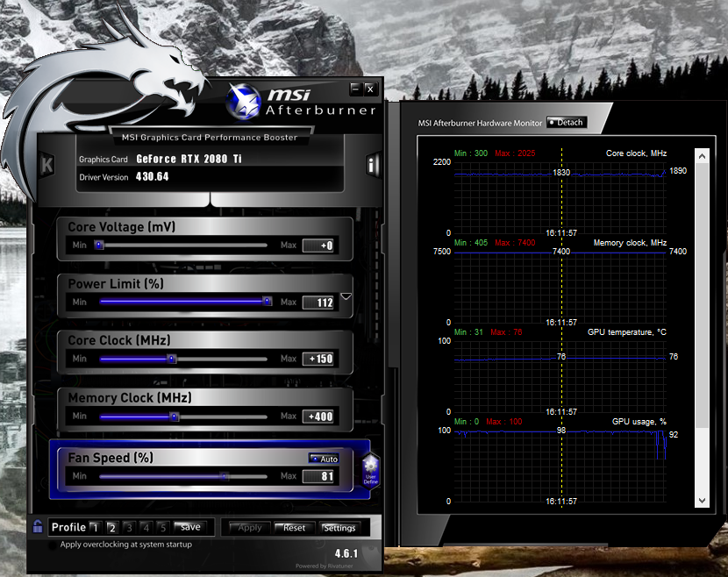Image resolution: width=728 pixels, height=577 pixels.
Task: Click the Memory Clock slider handle
Action: (x=175, y=417)
